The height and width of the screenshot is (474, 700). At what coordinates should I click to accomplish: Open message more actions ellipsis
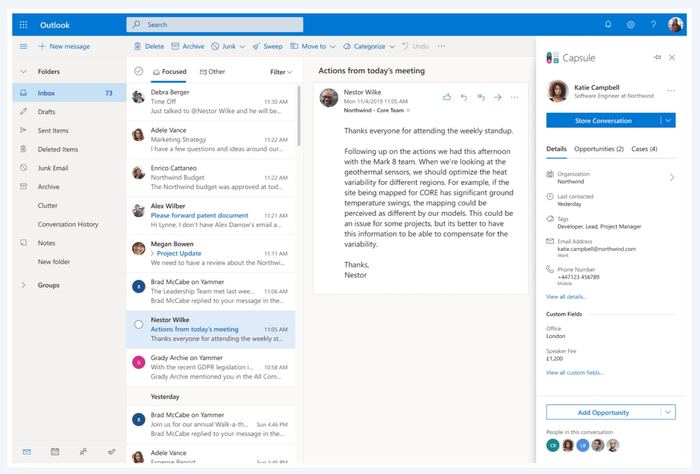coord(514,97)
